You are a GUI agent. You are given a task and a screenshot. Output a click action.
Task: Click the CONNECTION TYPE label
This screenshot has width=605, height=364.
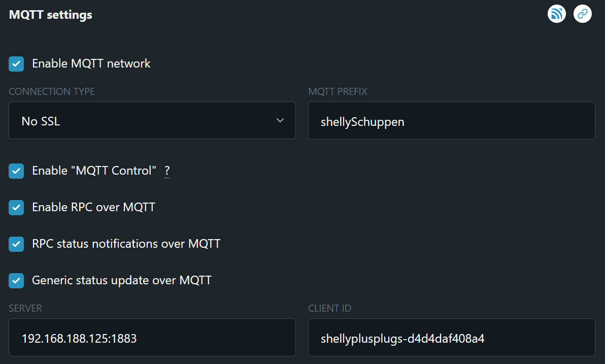click(x=52, y=92)
